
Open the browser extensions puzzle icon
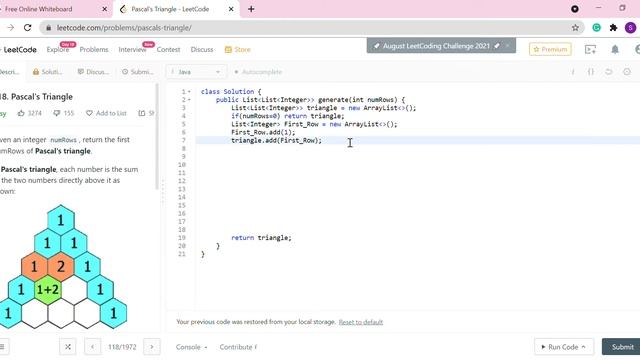613,28
